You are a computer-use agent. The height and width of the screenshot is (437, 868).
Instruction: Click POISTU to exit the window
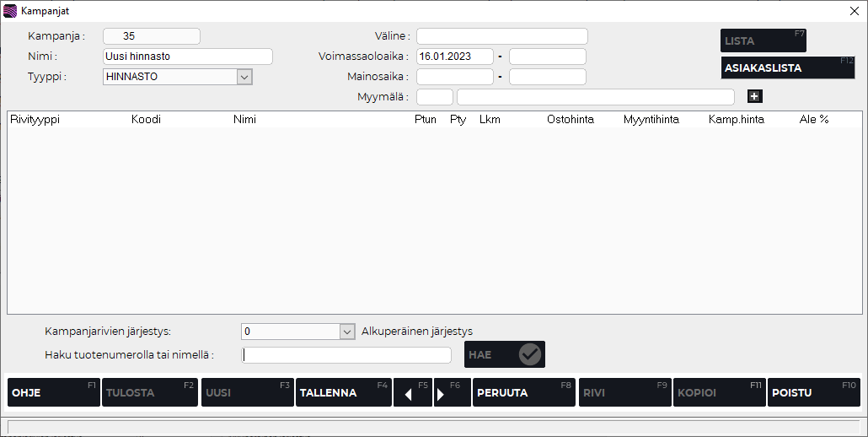tap(813, 392)
